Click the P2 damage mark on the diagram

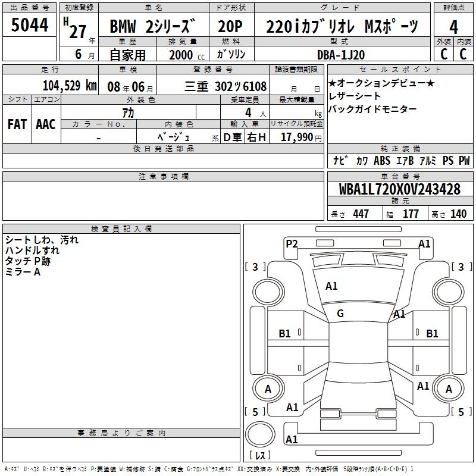tap(292, 244)
